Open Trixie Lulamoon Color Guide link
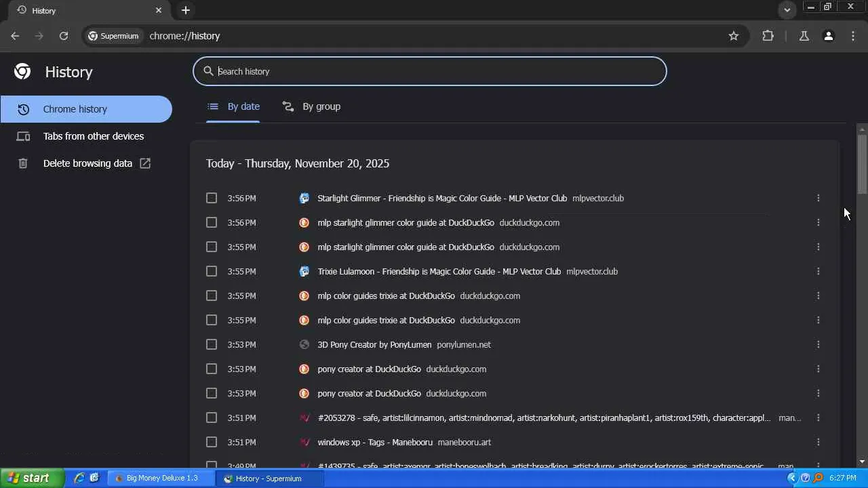 439,272
